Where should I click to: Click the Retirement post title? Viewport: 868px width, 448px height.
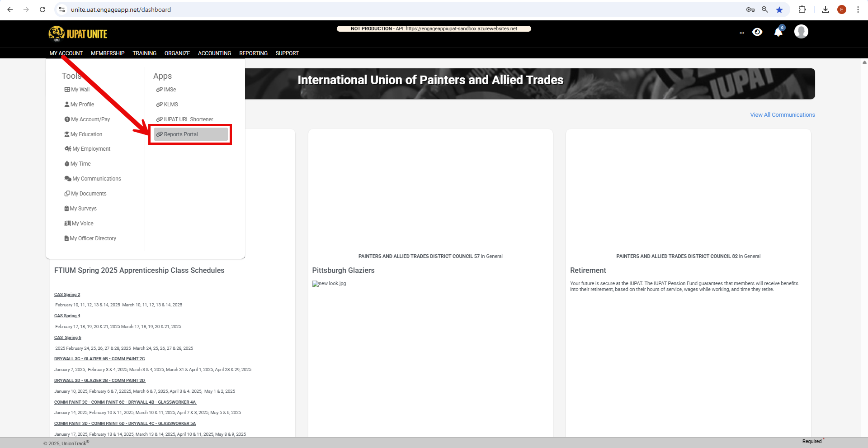point(588,270)
